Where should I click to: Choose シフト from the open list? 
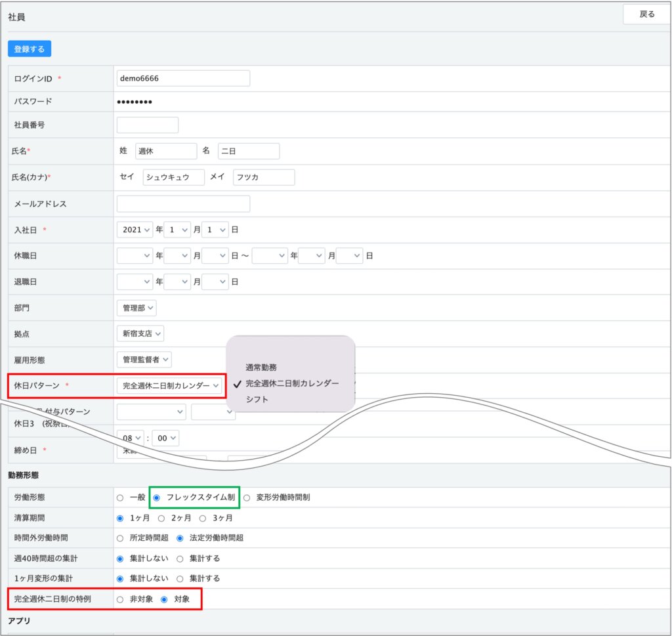257,399
